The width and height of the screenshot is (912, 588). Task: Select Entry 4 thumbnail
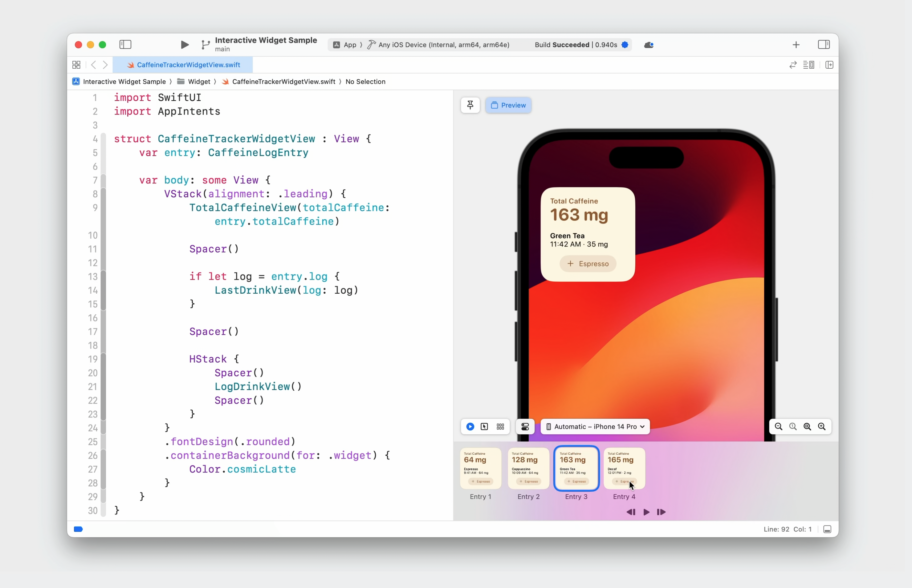[624, 469]
